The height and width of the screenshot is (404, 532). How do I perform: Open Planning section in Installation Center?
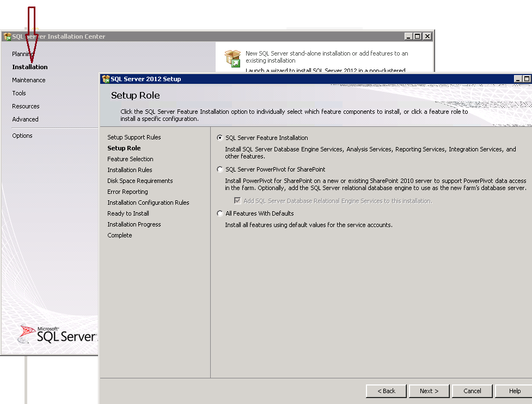[23, 54]
